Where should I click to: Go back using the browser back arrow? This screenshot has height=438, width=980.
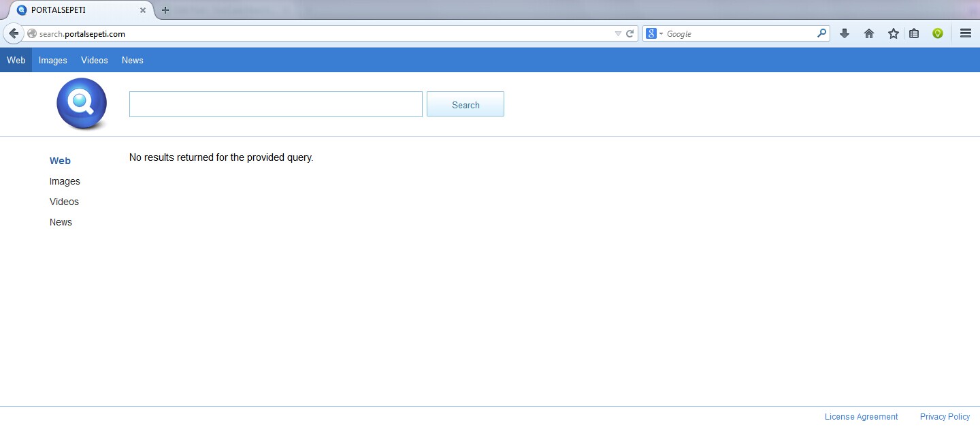pos(14,33)
